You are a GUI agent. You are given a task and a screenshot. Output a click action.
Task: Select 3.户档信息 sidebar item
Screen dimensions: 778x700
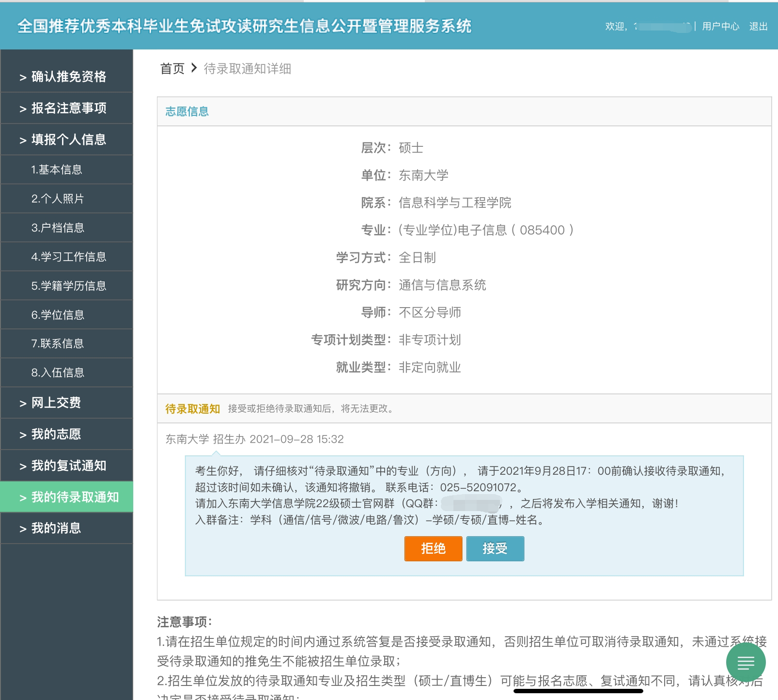[x=58, y=228]
